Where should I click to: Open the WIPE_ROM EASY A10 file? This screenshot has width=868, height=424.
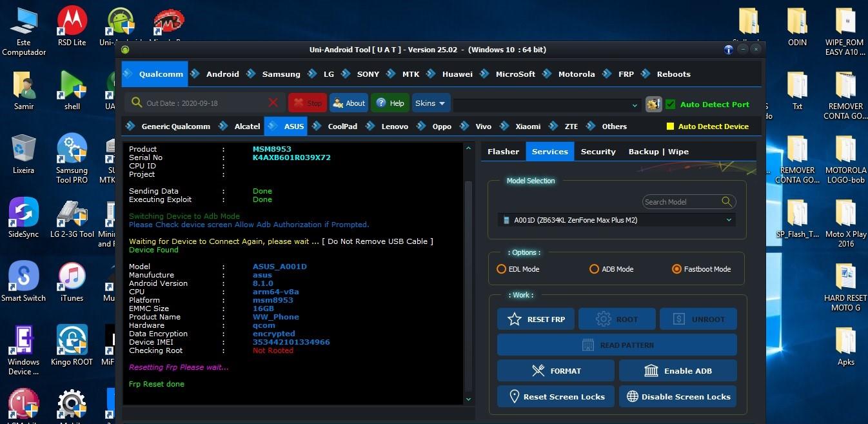[845, 31]
